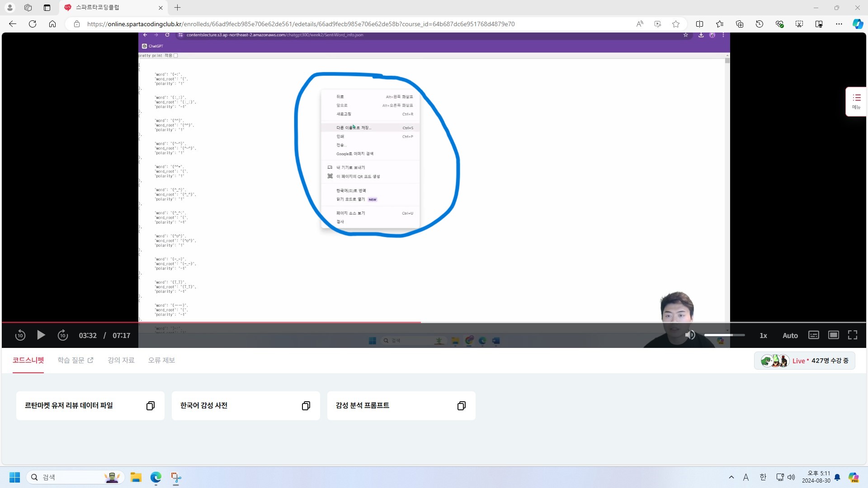
Task: Adjust the video volume slider
Action: [x=724, y=335]
